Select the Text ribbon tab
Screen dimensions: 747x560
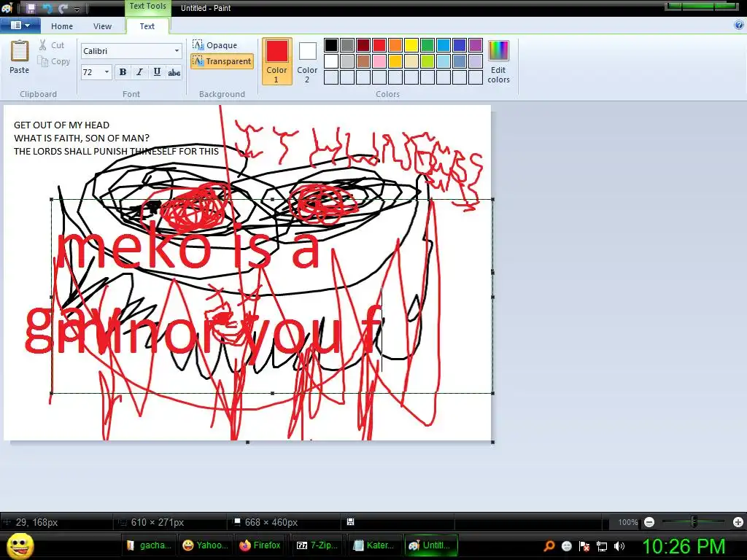click(x=147, y=26)
